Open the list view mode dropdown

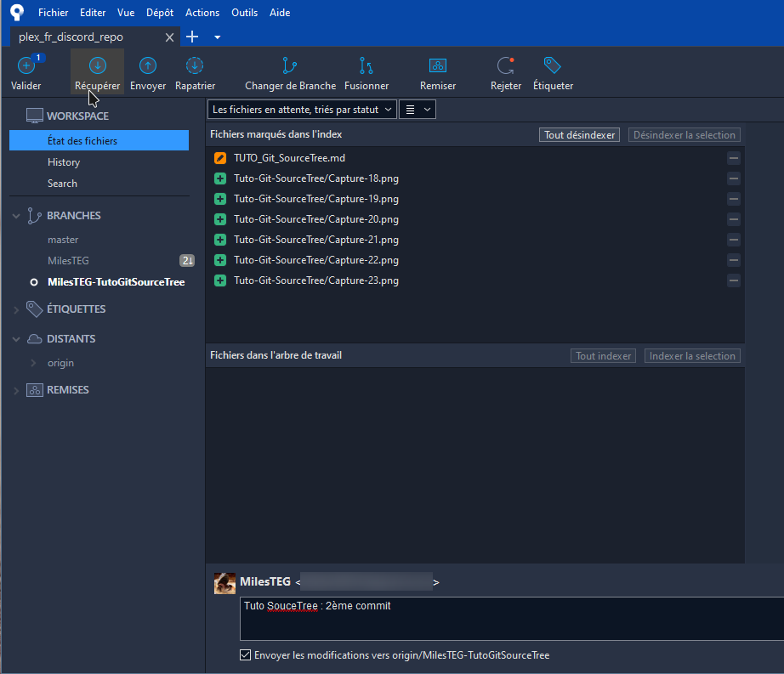pos(418,110)
